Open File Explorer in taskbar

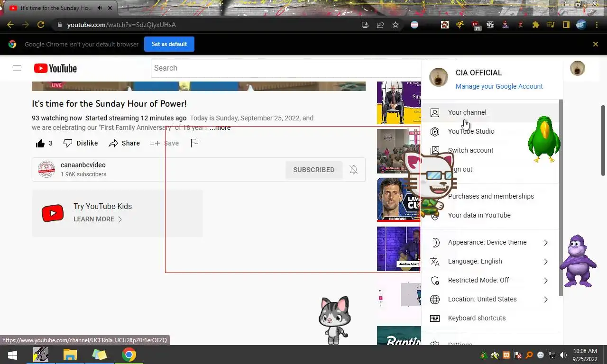[x=70, y=355]
